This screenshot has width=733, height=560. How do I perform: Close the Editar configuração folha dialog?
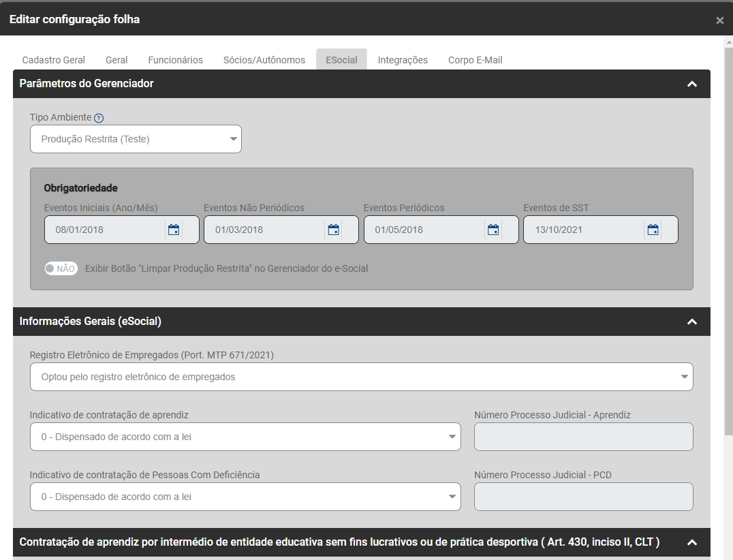(x=719, y=20)
